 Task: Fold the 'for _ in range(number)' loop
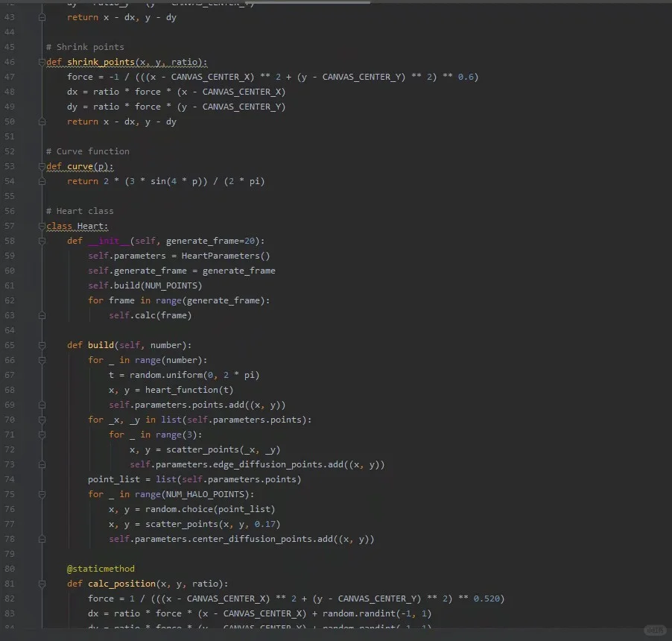[x=42, y=360]
